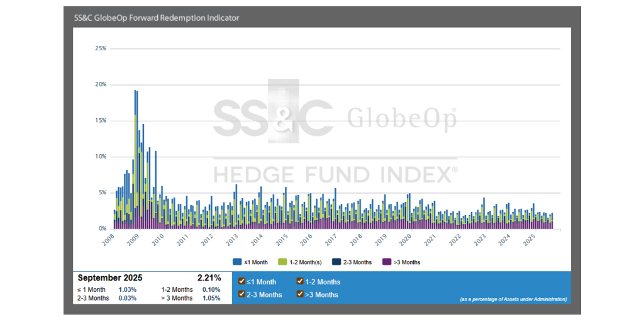644x322 pixels.
Task: Click the 'September 2025' heading
Action: point(110,277)
